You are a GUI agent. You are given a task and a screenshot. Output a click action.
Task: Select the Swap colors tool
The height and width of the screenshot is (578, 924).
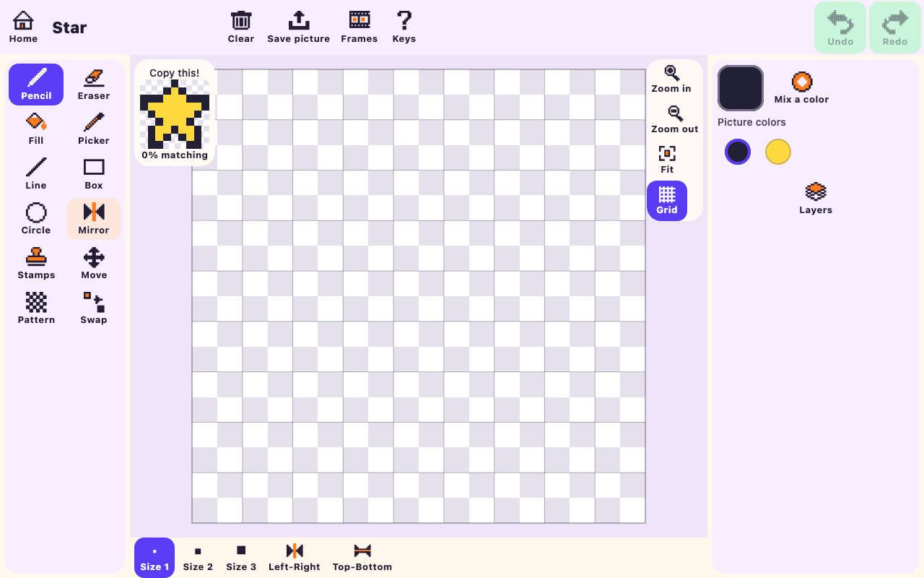[x=94, y=309]
